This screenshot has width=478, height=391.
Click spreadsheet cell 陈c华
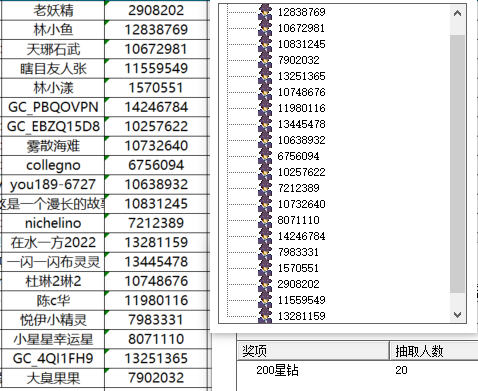(53, 300)
